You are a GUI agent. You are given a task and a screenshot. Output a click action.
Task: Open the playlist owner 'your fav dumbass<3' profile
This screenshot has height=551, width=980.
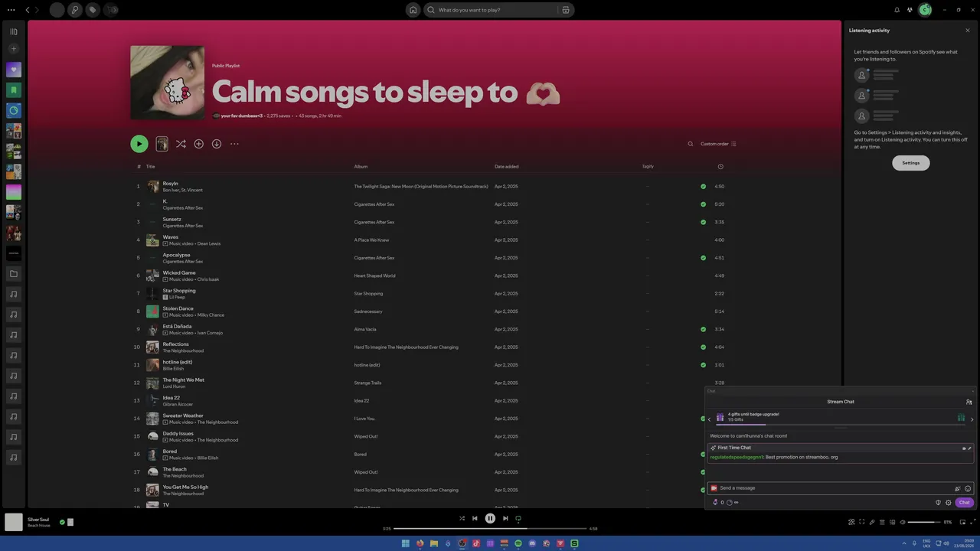pyautogui.click(x=241, y=116)
